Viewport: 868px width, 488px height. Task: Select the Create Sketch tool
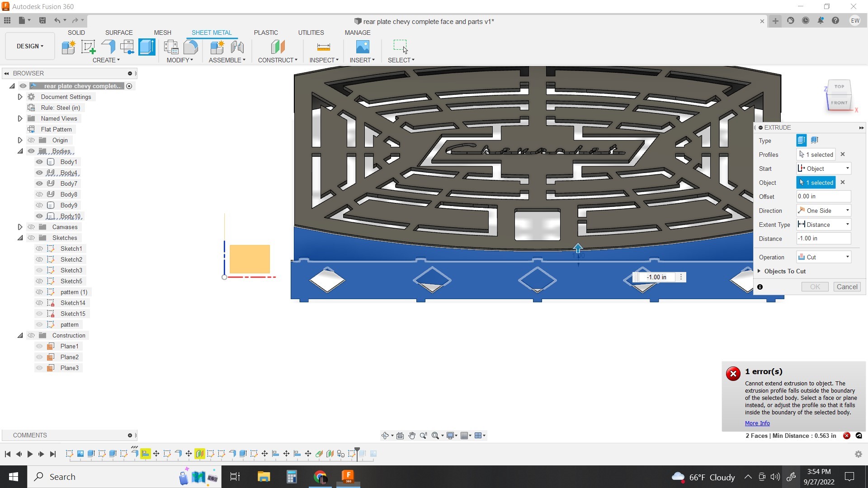pos(88,47)
